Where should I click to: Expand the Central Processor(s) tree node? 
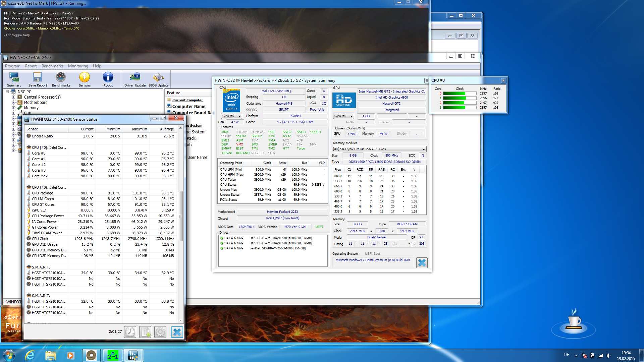pyautogui.click(x=14, y=97)
